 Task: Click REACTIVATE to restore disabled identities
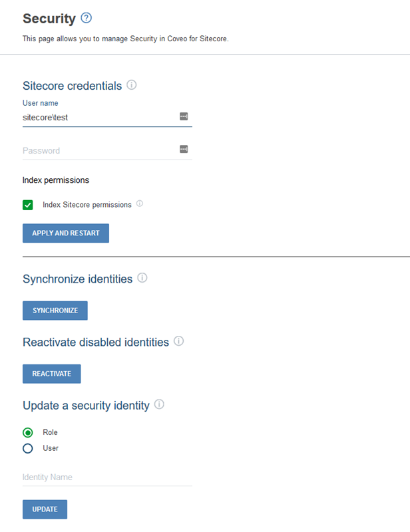click(51, 374)
